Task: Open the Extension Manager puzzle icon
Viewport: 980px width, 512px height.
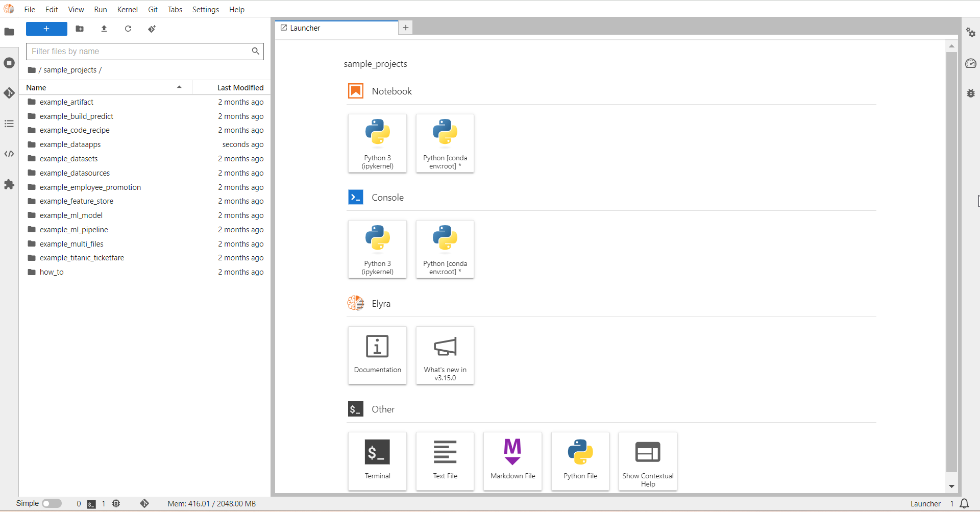Action: (9, 184)
